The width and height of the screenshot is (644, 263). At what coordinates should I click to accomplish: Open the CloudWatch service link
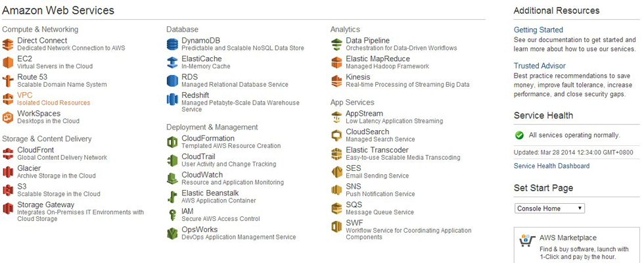pyautogui.click(x=202, y=175)
